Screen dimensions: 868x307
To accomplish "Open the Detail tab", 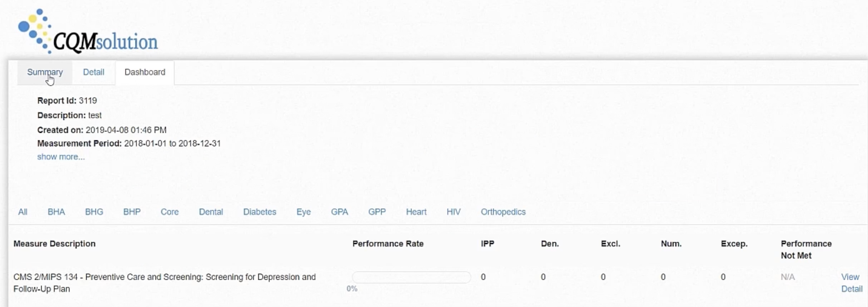I will click(93, 72).
